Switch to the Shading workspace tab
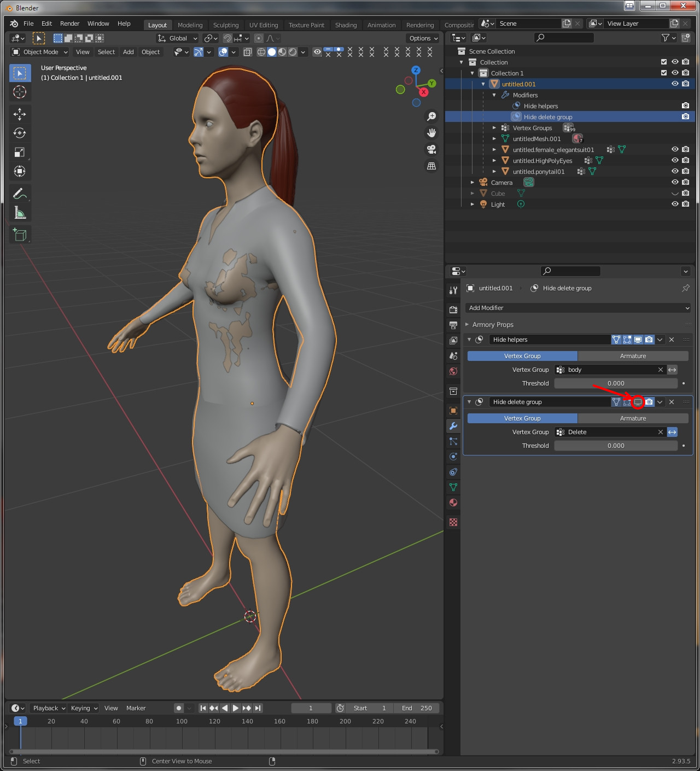The width and height of the screenshot is (700, 771). click(x=346, y=25)
